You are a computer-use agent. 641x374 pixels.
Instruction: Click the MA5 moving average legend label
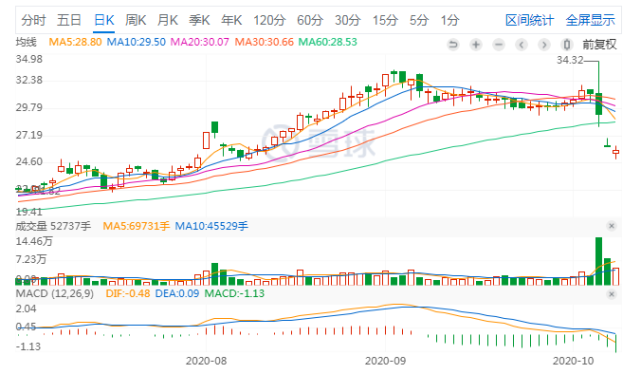tap(75, 42)
